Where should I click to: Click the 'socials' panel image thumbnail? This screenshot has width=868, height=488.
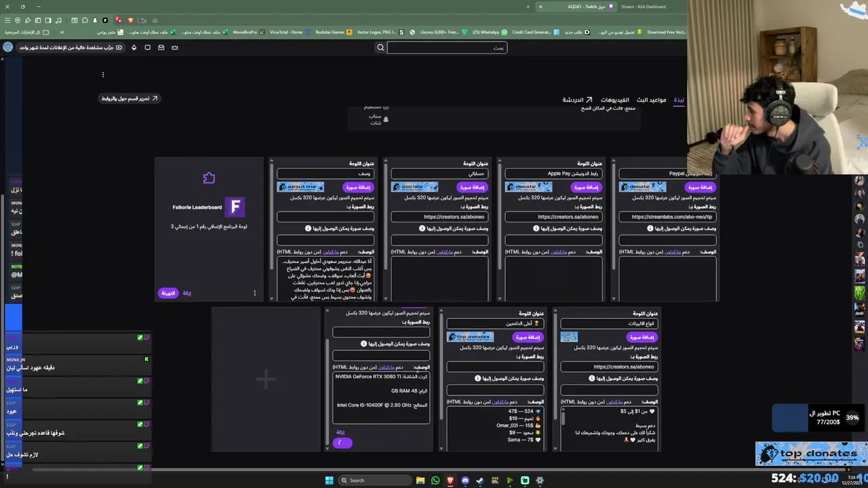pos(414,187)
